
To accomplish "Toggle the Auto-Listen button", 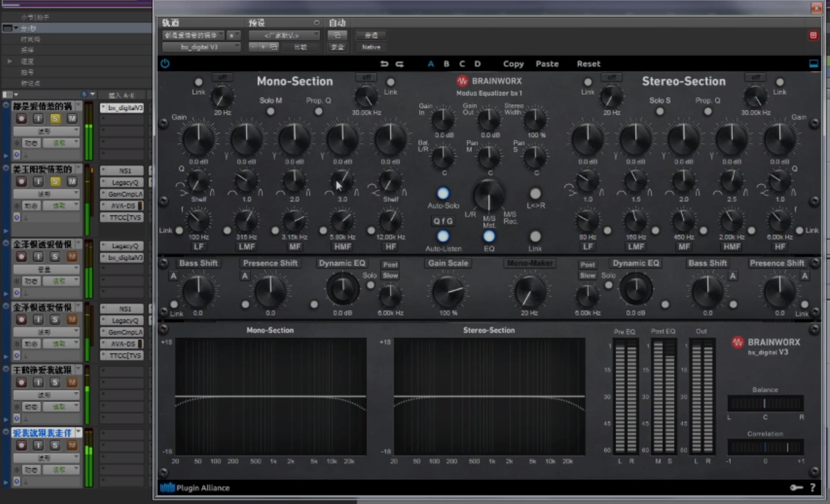I will (x=443, y=236).
